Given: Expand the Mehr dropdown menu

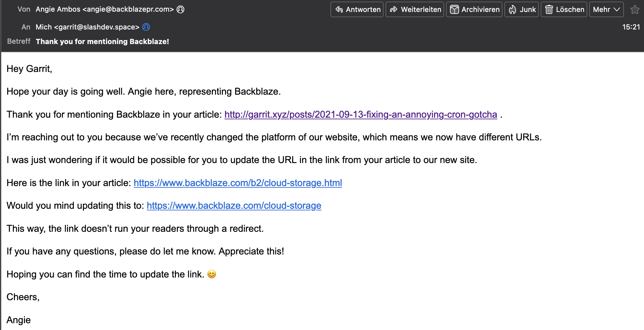Looking at the screenshot, I should (x=606, y=9).
